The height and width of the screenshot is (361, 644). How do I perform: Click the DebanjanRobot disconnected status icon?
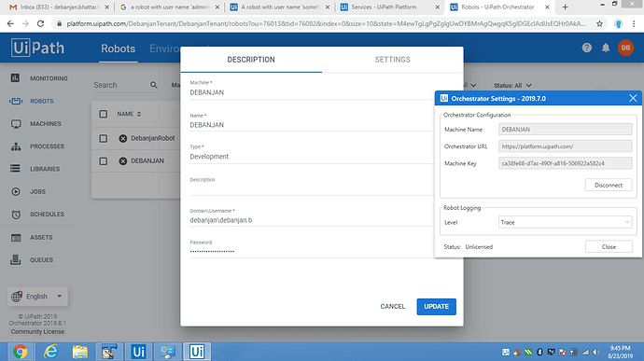(123, 138)
